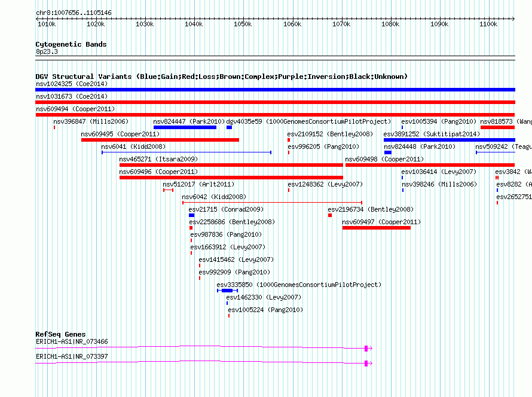
Task: Select the nsv609496 red loss bar
Action: [231, 178]
